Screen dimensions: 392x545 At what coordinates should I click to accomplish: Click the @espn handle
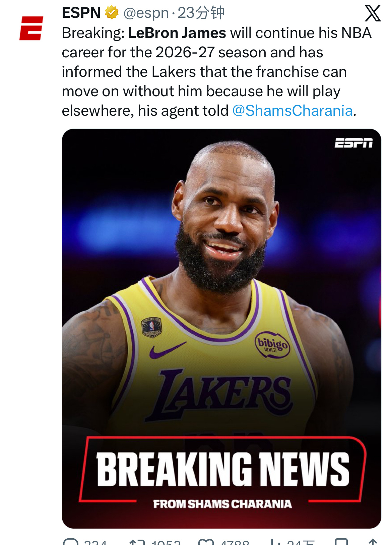tap(146, 13)
